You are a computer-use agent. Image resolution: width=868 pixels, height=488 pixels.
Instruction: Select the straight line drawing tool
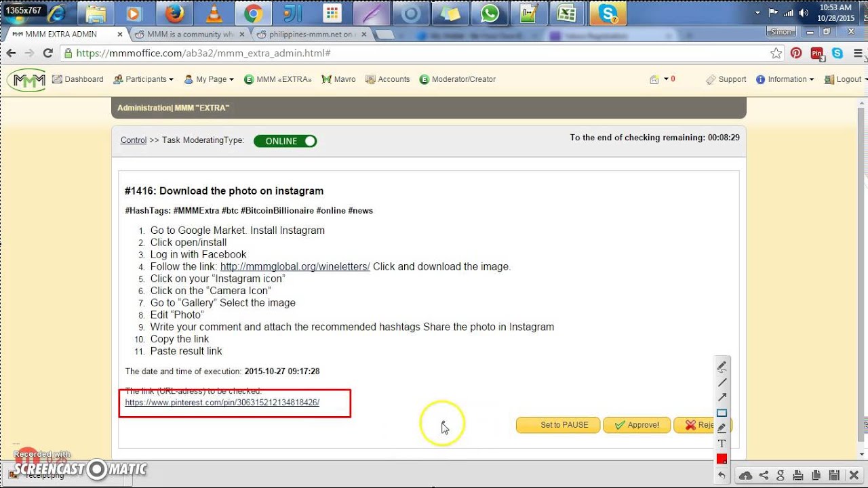click(722, 382)
